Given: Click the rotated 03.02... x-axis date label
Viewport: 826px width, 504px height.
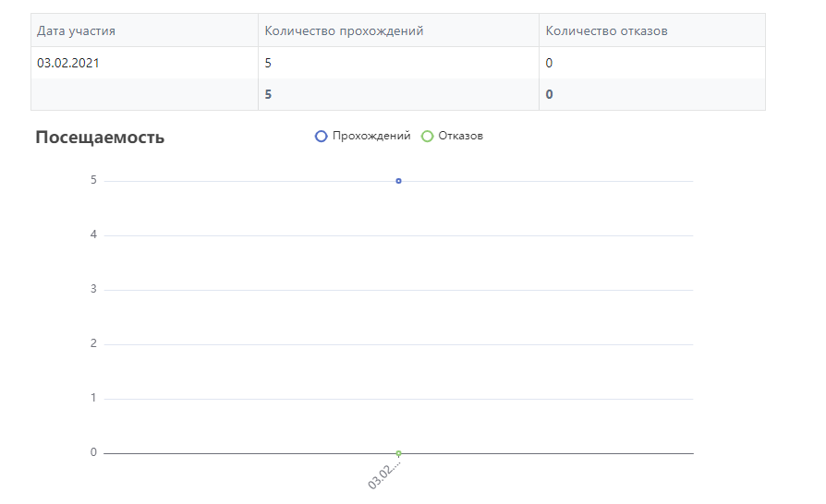Looking at the screenshot, I should point(385,472).
